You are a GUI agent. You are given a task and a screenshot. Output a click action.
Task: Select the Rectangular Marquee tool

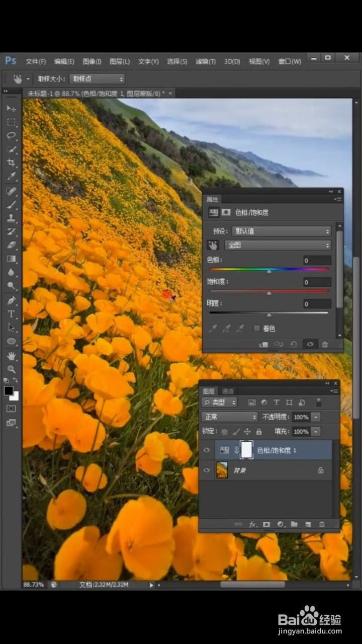(11, 122)
